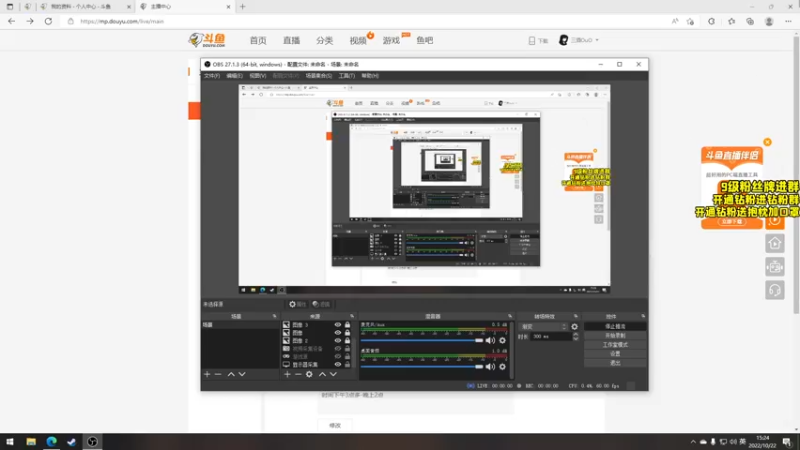Open the 编辑(E) menu in OBS
This screenshot has width=800, height=450.
pos(234,76)
